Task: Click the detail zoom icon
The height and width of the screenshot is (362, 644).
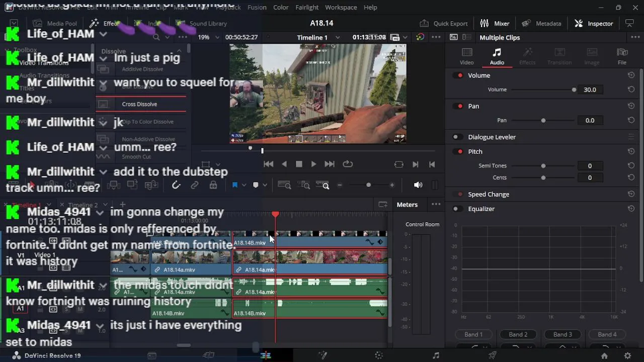Action: 303,185
